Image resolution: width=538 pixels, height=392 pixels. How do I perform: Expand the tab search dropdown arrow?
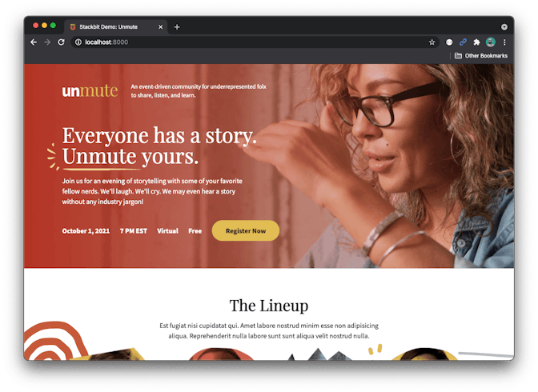(504, 26)
